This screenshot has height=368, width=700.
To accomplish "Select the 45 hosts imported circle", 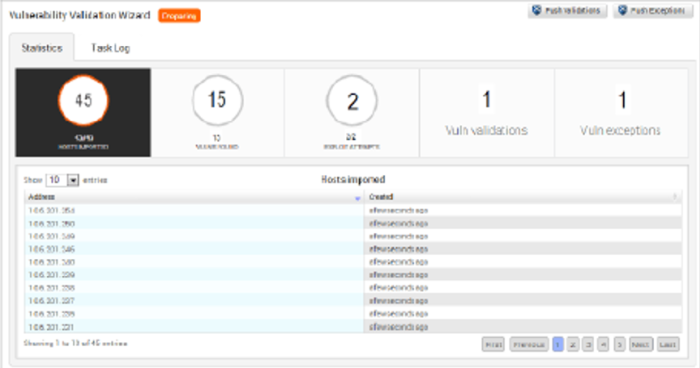I will click(83, 100).
